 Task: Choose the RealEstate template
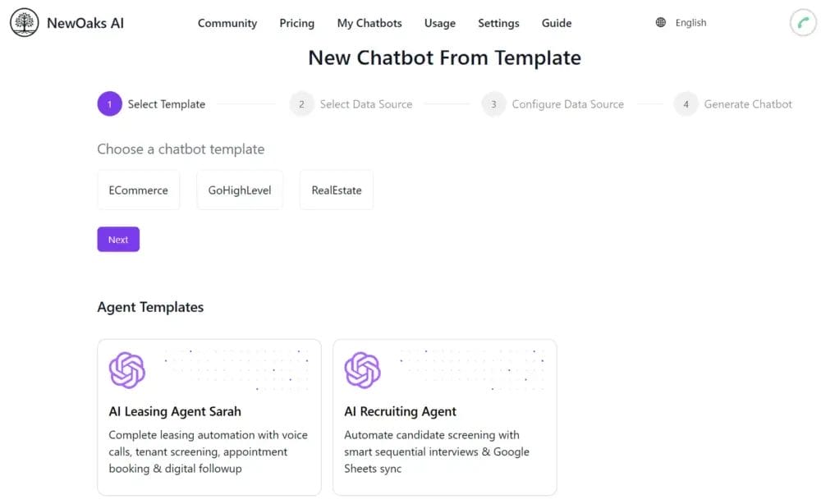[x=336, y=190]
